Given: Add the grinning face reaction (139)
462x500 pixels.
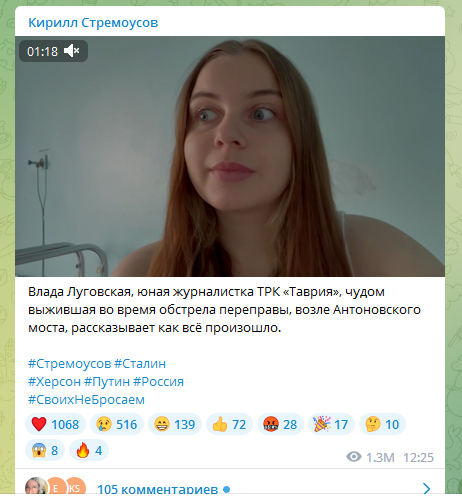Looking at the screenshot, I should click(x=175, y=424).
